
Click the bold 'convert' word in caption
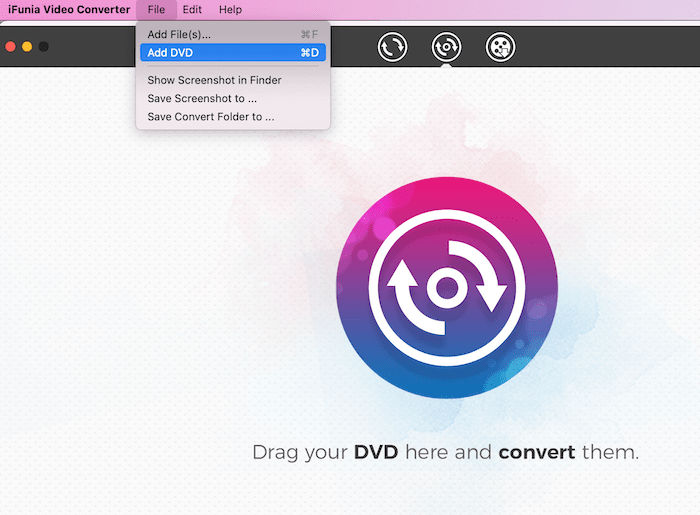tap(536, 452)
